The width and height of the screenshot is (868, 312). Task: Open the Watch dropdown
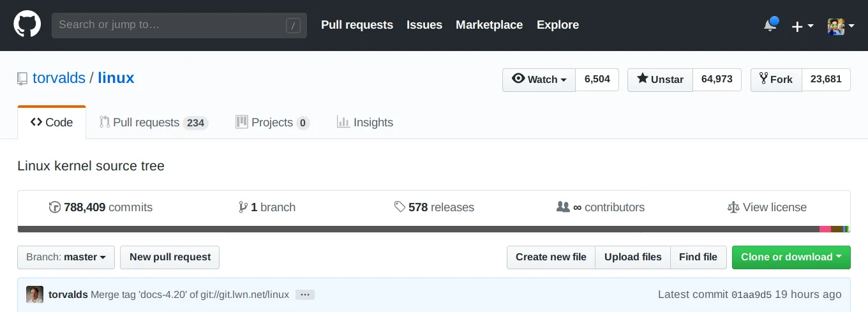tap(539, 80)
